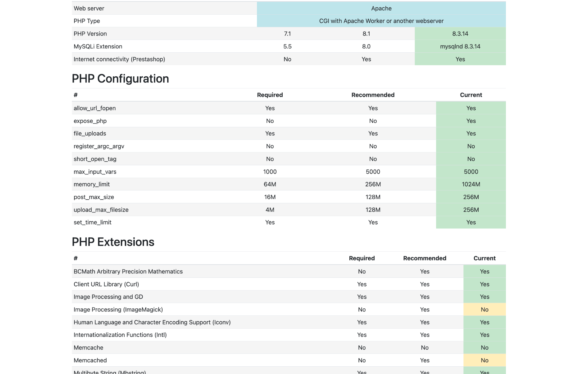Click the BCMath Arbitrary Precision Mathematics label
This screenshot has width=588, height=374.
(x=128, y=272)
